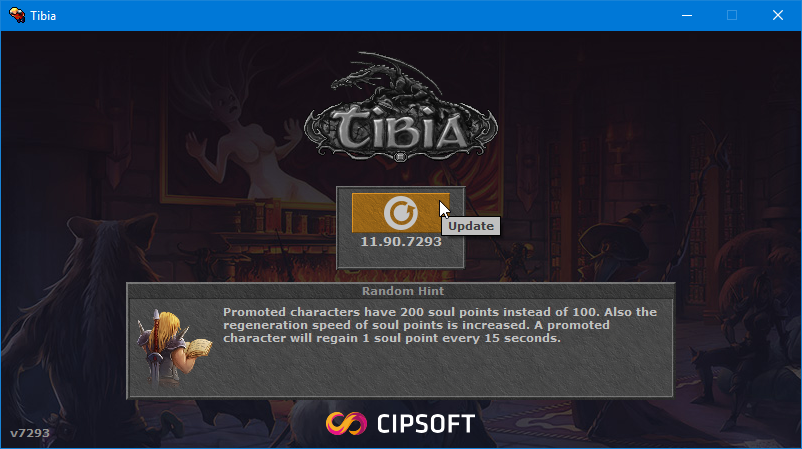
Task: Click the disabled maximize window icon
Action: [x=732, y=15]
